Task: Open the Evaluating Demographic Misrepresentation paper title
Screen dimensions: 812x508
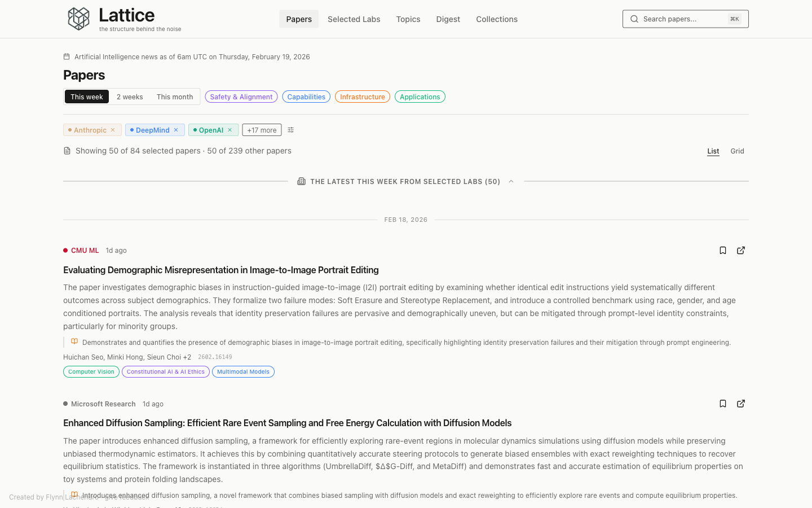Action: [221, 270]
